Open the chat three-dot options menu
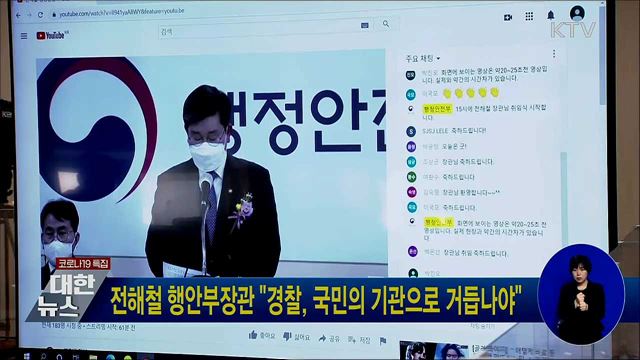This screenshot has height=360, width=640. 554,53
